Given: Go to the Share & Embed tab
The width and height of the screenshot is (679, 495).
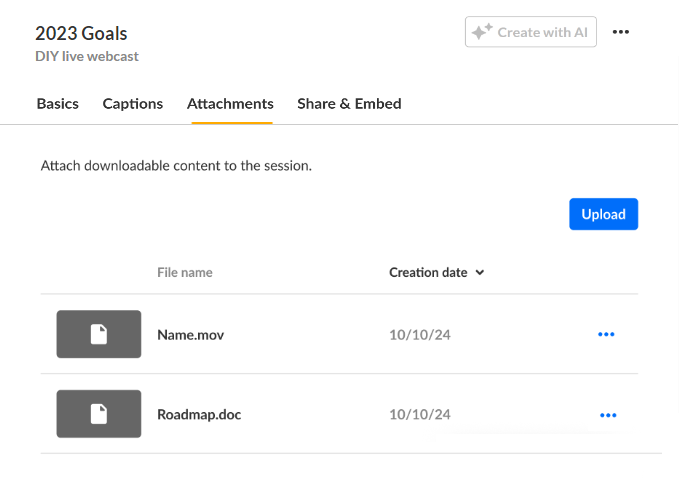Looking at the screenshot, I should click(x=349, y=104).
